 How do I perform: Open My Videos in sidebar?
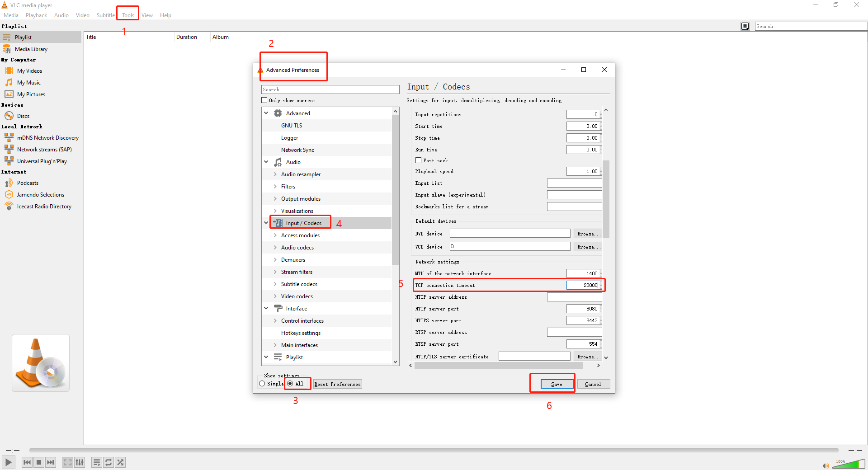pos(29,70)
